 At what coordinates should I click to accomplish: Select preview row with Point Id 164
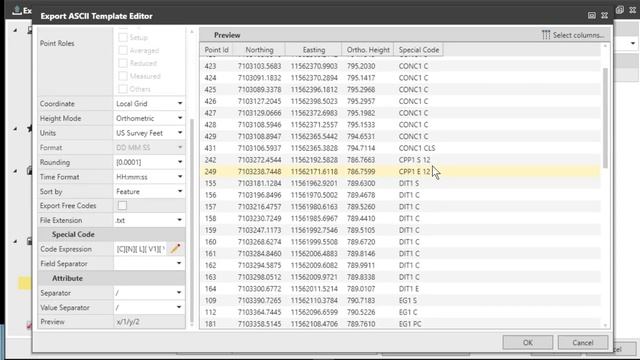coord(400,289)
